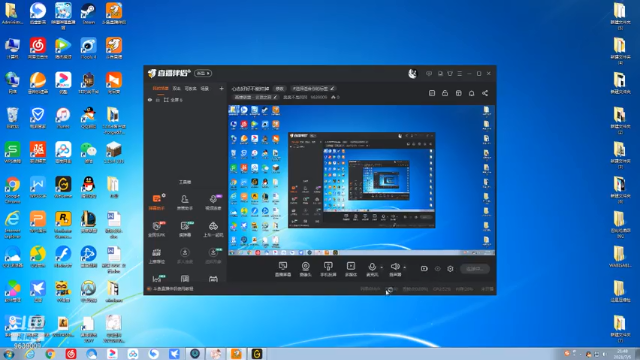Open Minecraft grass block desktop icon
This screenshot has width=640, height=360.
[113, 152]
